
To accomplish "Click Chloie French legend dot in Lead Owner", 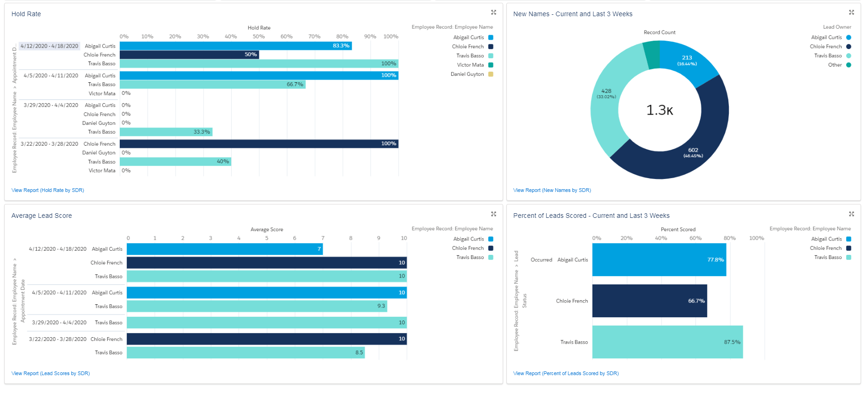I will pyautogui.click(x=849, y=47).
